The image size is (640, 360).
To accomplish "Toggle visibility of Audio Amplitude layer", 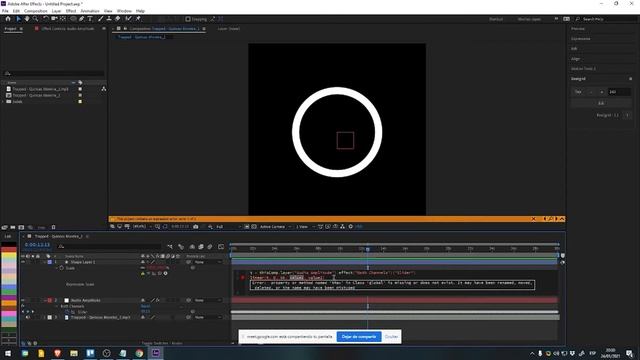I will point(23,300).
